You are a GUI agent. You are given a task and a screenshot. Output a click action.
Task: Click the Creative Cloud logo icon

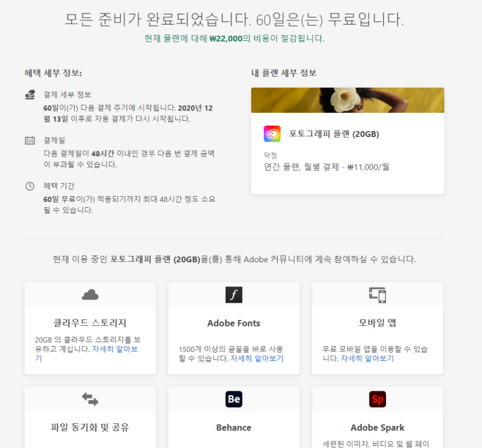(272, 134)
